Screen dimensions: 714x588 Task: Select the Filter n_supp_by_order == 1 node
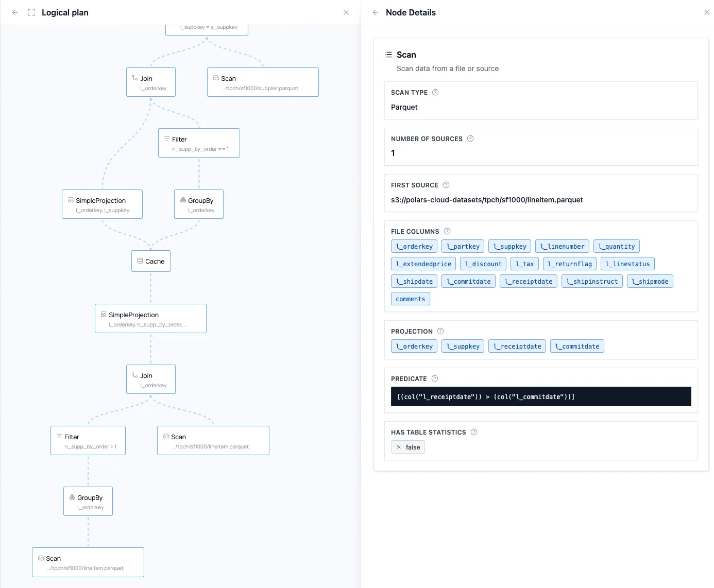199,143
